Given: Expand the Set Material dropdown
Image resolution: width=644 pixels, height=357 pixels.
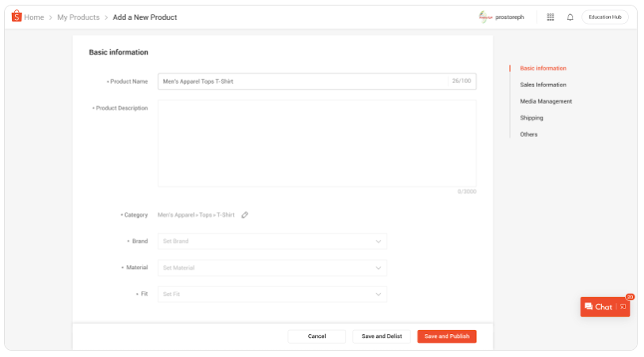Looking at the screenshot, I should coord(272,268).
